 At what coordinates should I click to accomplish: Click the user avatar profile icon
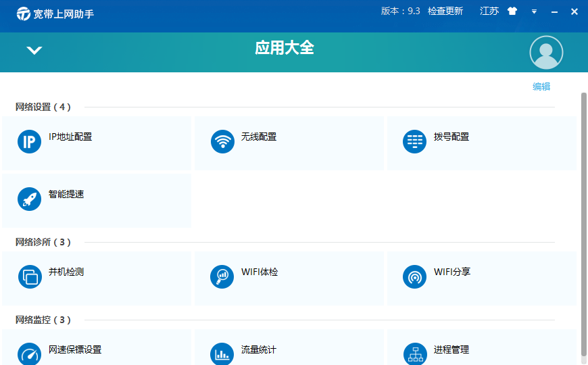coord(546,53)
